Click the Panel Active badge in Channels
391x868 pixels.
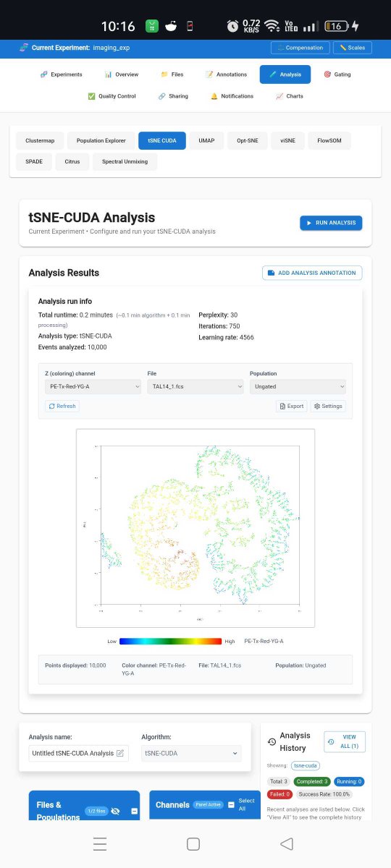(208, 804)
